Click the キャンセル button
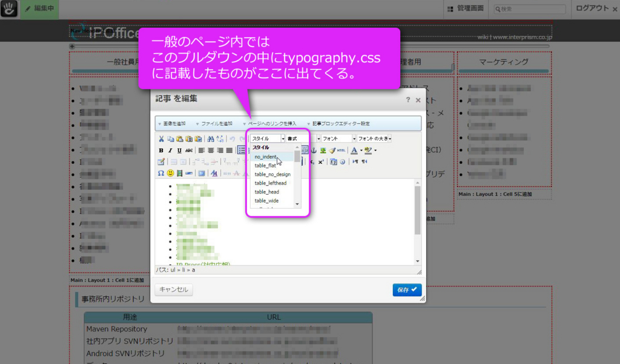This screenshot has height=364, width=620. 174,290
